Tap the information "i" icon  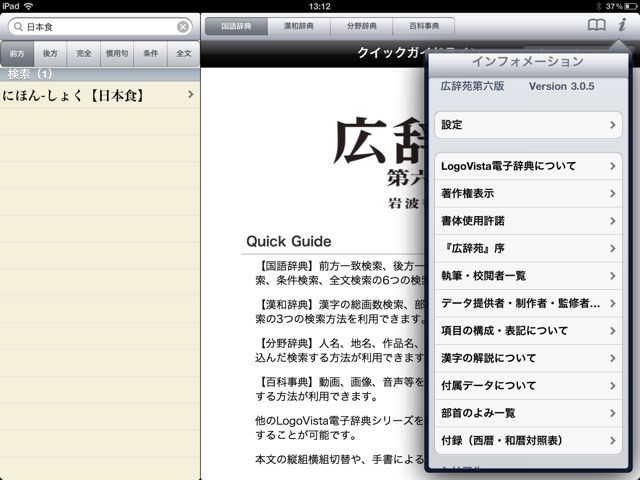point(622,25)
